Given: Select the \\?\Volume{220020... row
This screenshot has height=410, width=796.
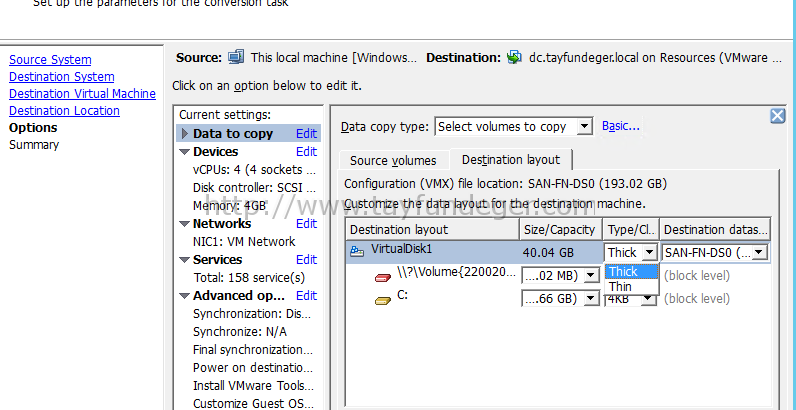Looking at the screenshot, I should click(558, 276).
